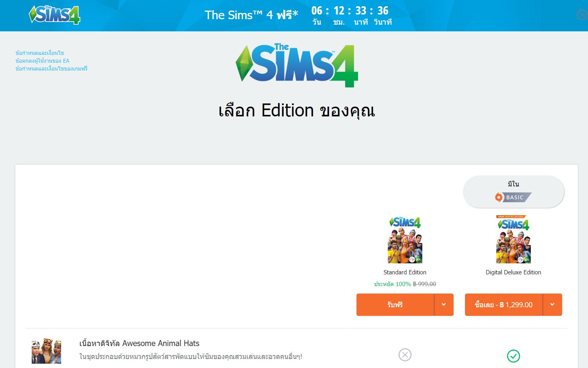Viewport: 588px width, 368px height.
Task: Click the Standard Edition title text
Action: tap(405, 272)
